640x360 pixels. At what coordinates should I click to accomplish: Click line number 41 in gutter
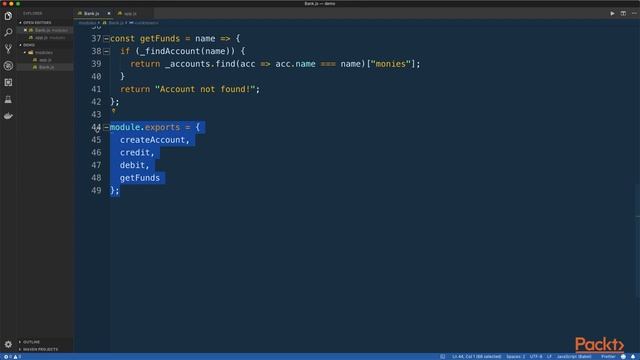pyautogui.click(x=96, y=89)
